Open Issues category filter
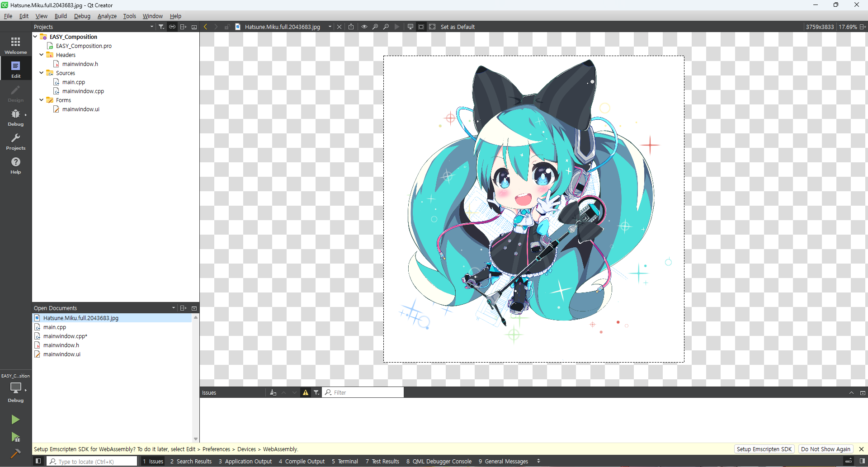This screenshot has height=467, width=868. click(x=316, y=392)
